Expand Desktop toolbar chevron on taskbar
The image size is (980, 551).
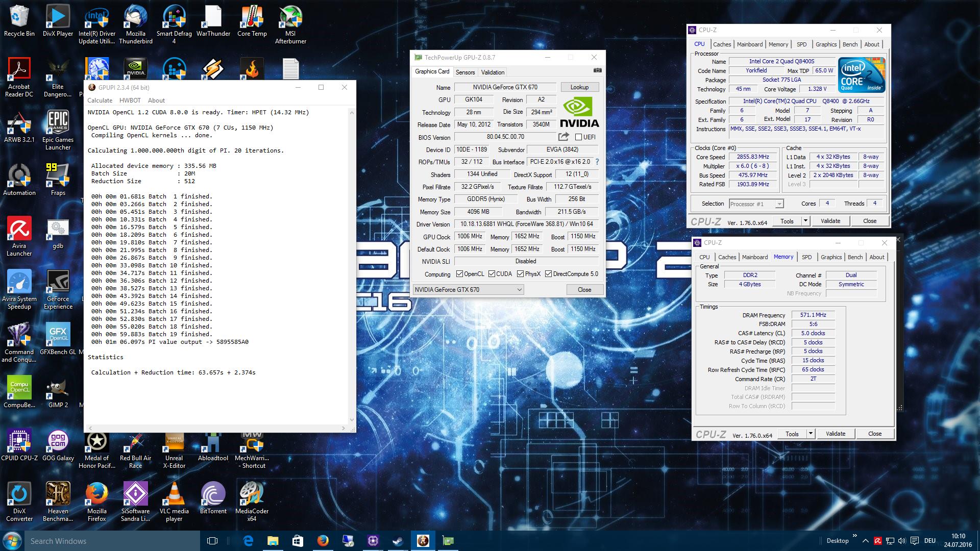pos(854,536)
